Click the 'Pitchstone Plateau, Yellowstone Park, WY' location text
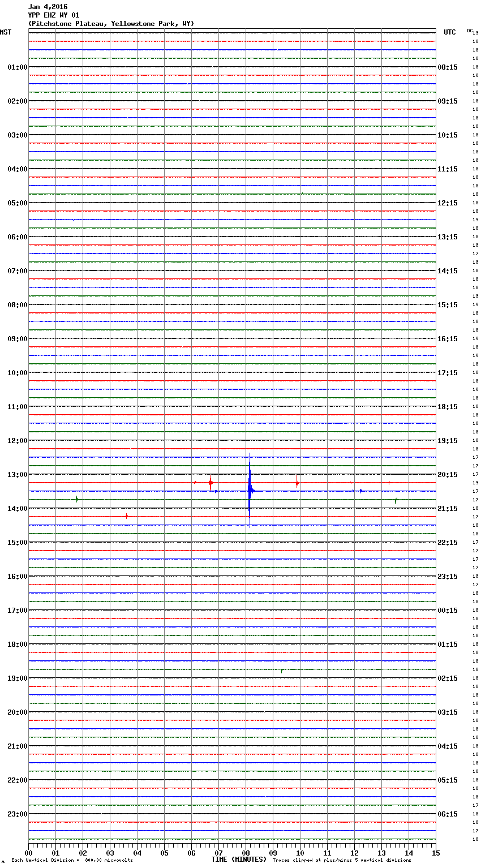The height and width of the screenshot is (868, 481). coord(111,24)
